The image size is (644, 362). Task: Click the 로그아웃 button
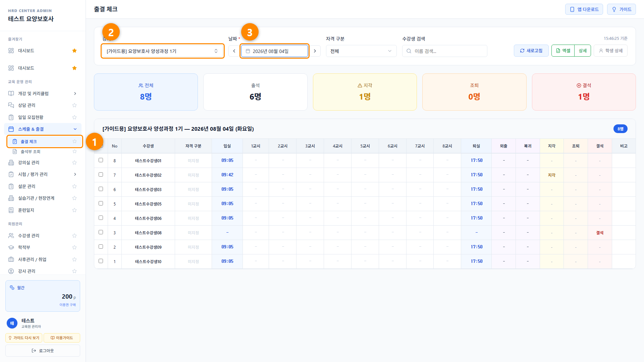(43, 351)
